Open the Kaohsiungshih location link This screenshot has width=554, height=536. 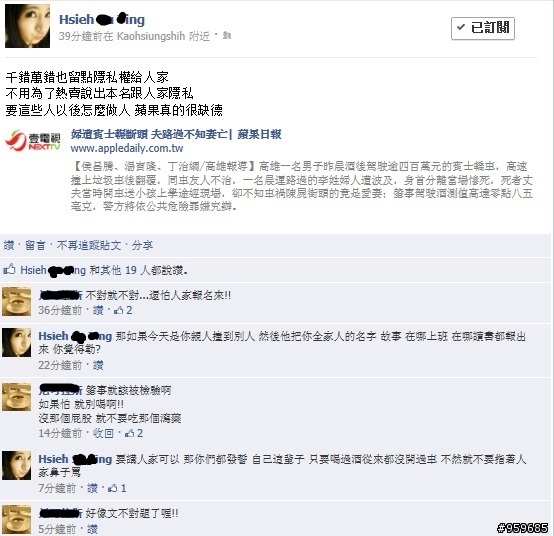pos(151,36)
